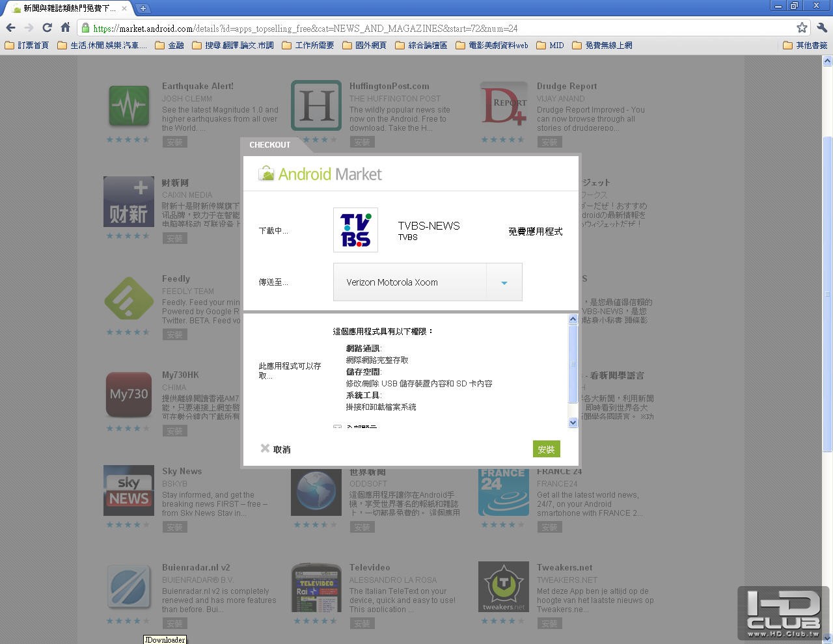The width and height of the screenshot is (833, 644).
Task: Open the globe world news app icon
Action: coord(316,492)
